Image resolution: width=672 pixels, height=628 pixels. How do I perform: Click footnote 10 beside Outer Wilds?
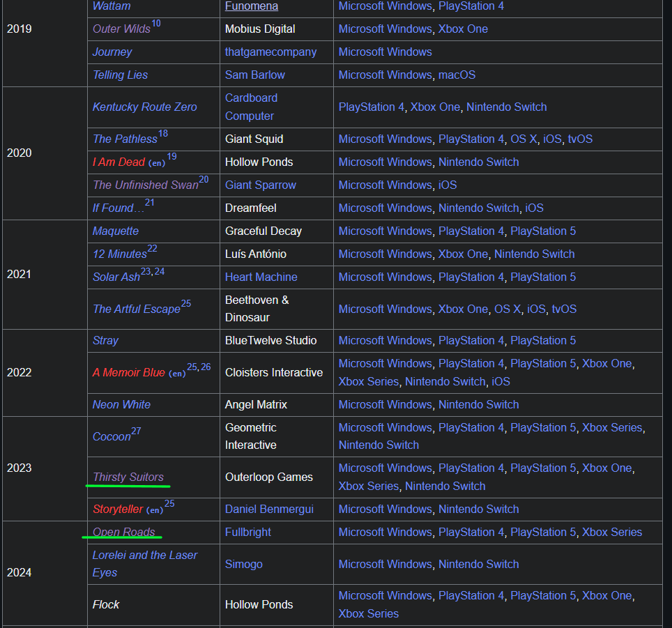point(156,24)
